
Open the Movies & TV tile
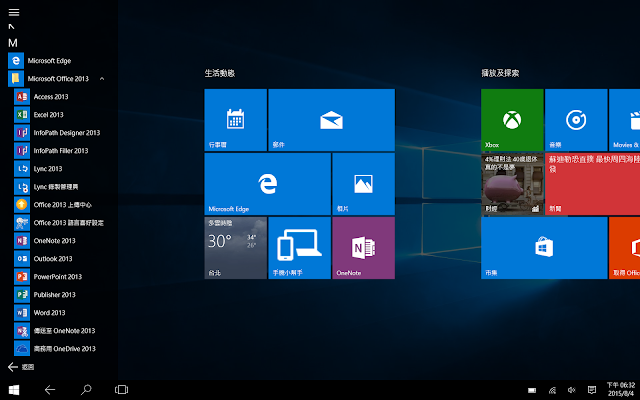[624, 120]
